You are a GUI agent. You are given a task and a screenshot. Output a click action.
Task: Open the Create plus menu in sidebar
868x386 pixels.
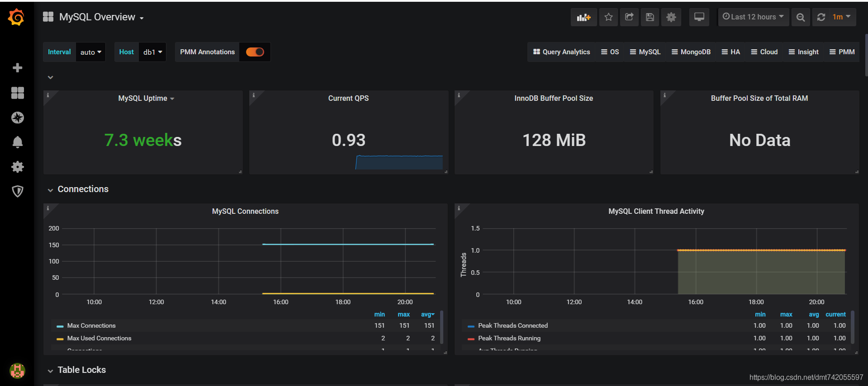click(17, 68)
